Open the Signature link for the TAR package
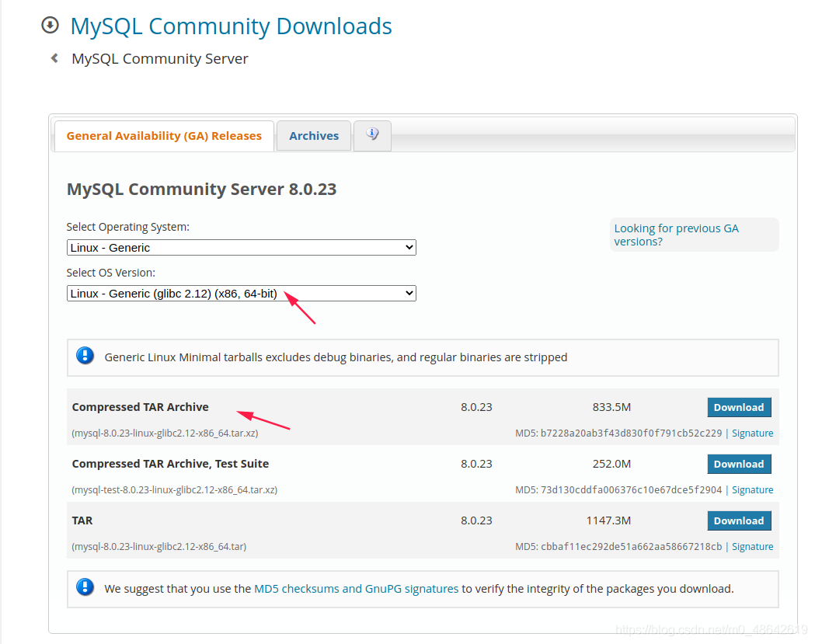 click(x=752, y=546)
